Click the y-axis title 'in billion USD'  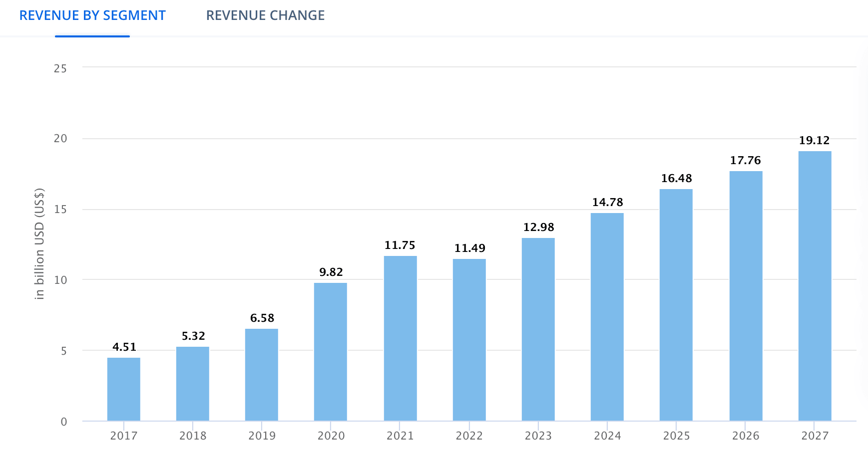tap(39, 243)
